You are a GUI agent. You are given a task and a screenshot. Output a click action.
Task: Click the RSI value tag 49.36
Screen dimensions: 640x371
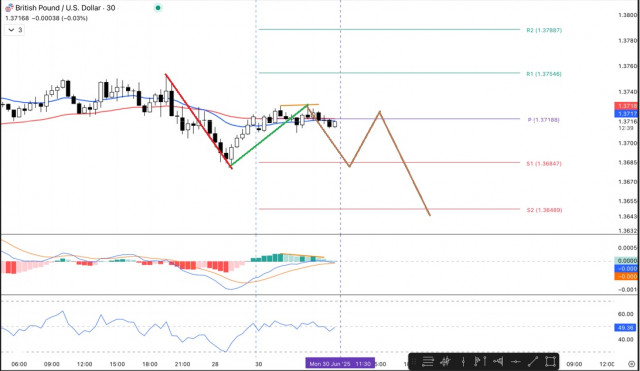point(625,327)
